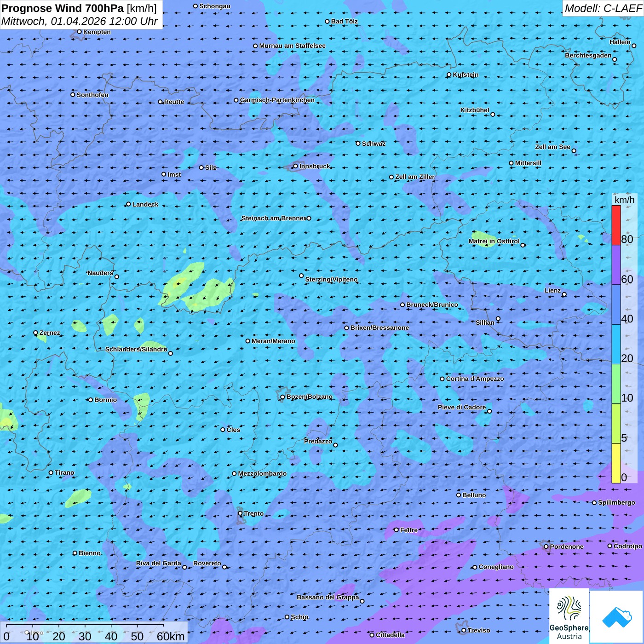Click the Schlanders/Silandro label

(136, 349)
